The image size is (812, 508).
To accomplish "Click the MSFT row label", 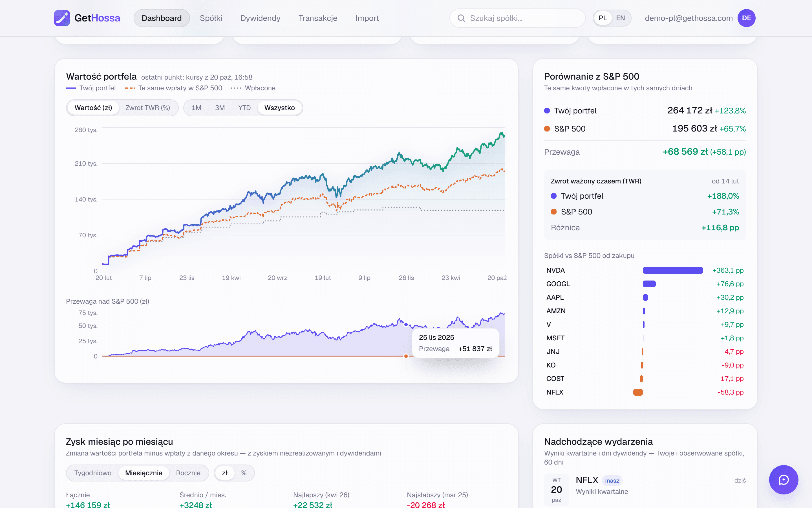I will (x=555, y=338).
